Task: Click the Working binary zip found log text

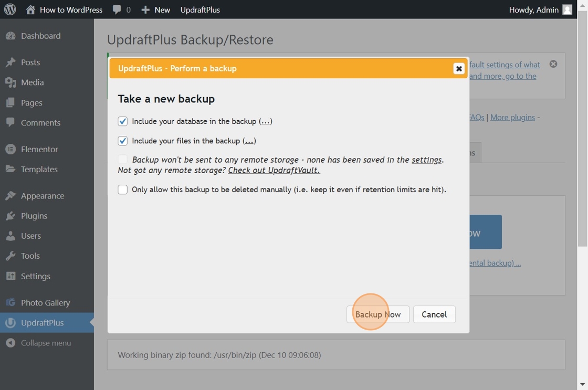Action: 219,355
